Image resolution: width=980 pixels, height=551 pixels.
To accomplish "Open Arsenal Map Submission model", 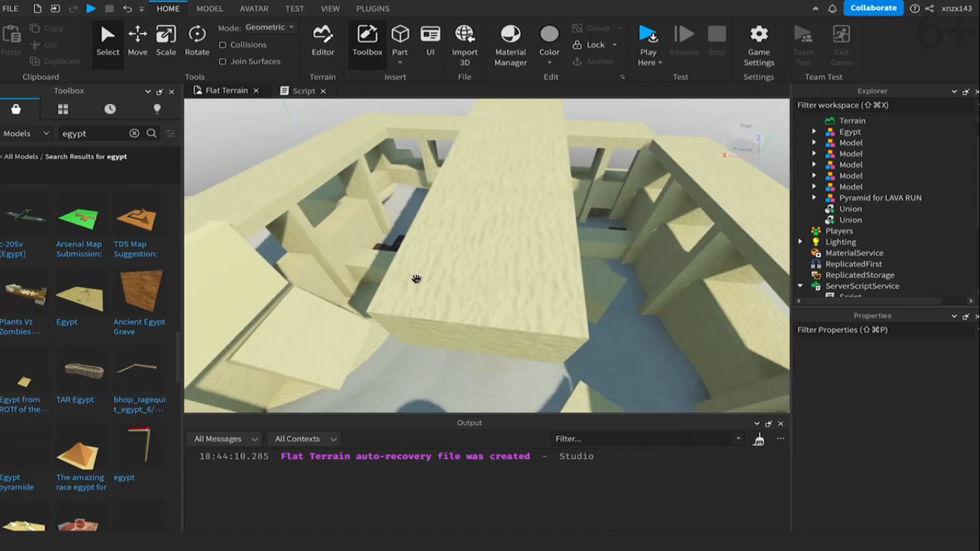I will coord(79,225).
